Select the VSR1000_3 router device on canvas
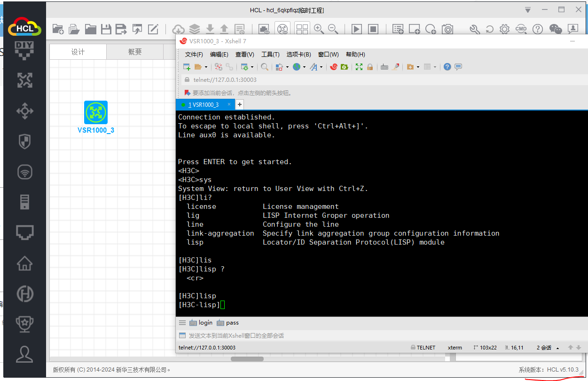Screen dimensions: 588x381 click(x=96, y=112)
